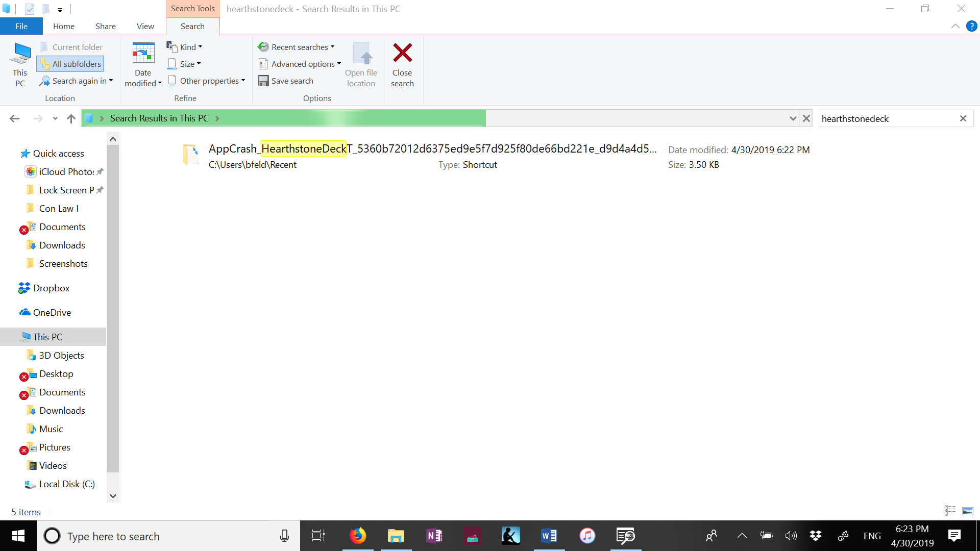This screenshot has height=551, width=980.
Task: Launch Firefox from the taskbar
Action: click(357, 536)
